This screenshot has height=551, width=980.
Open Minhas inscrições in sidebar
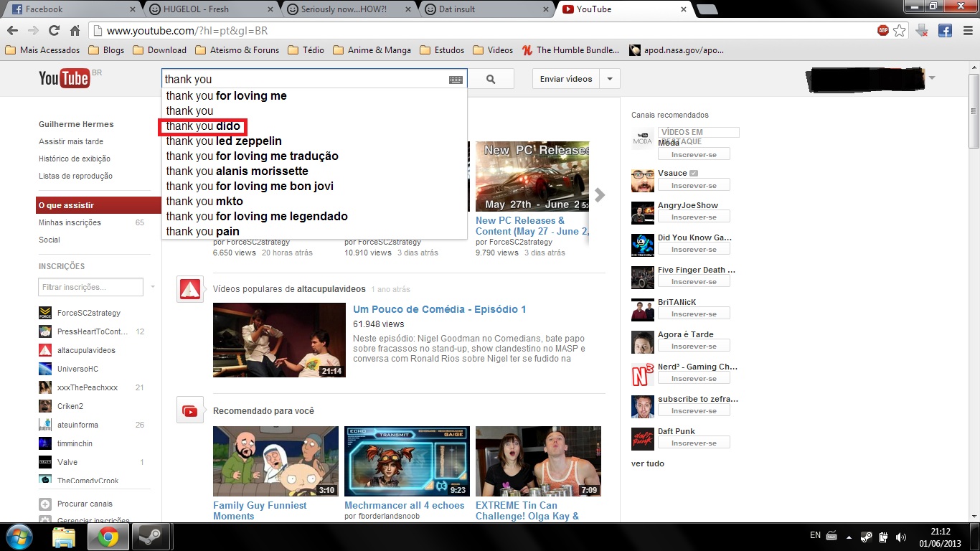[x=70, y=222]
